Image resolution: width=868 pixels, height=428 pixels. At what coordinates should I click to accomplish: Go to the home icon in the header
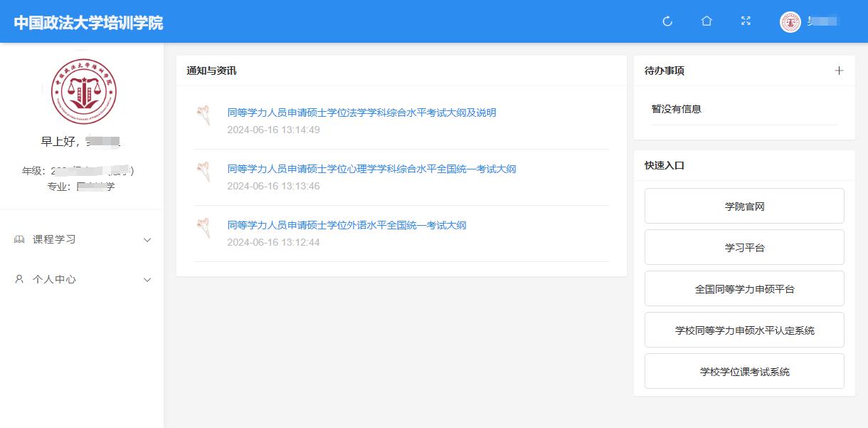coord(706,21)
